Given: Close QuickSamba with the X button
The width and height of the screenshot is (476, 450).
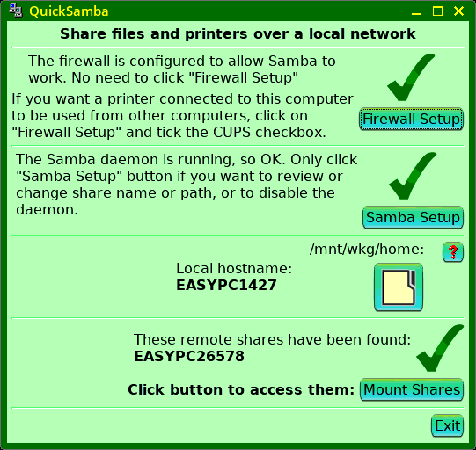Looking at the screenshot, I should [458, 11].
